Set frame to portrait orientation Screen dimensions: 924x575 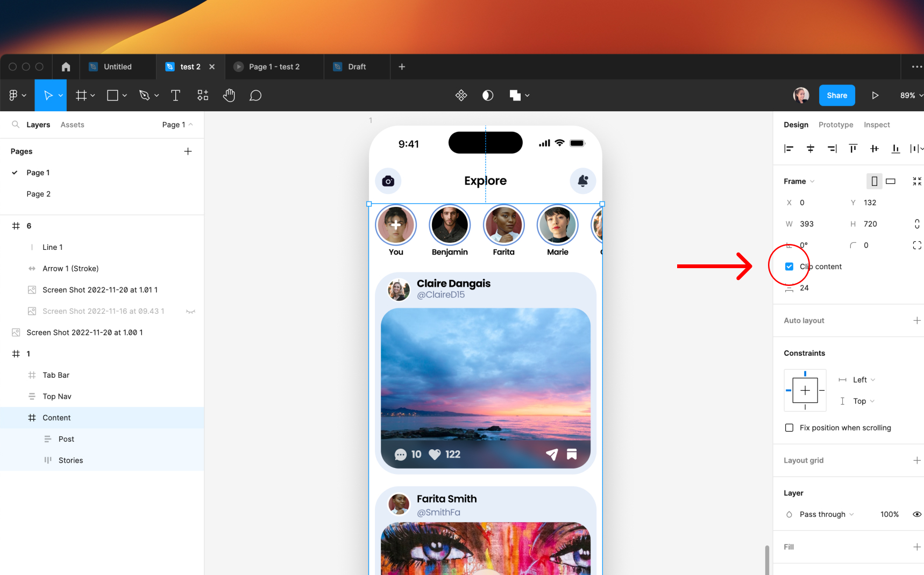pos(875,181)
